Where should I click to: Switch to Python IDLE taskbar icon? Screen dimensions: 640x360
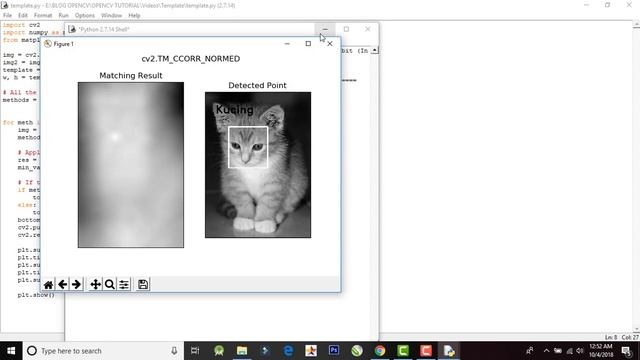(x=449, y=351)
